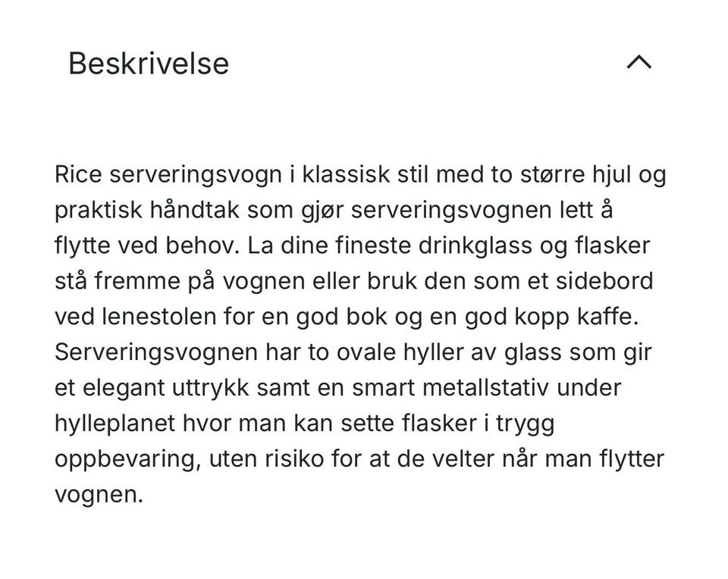Viewport: 728px width, 579px height.
Task: Click the word 'Serveringsvognen' starting a sentence
Action: pyautogui.click(x=156, y=352)
